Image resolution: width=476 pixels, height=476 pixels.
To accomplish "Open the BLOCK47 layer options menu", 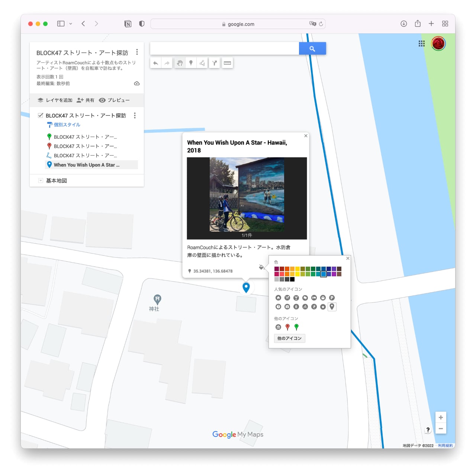I will pyautogui.click(x=135, y=115).
